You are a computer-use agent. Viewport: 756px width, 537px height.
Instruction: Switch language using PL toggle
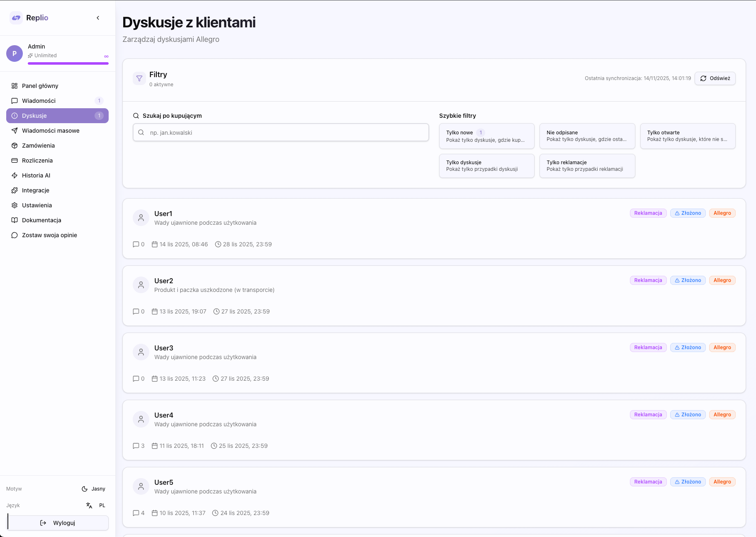click(x=102, y=505)
